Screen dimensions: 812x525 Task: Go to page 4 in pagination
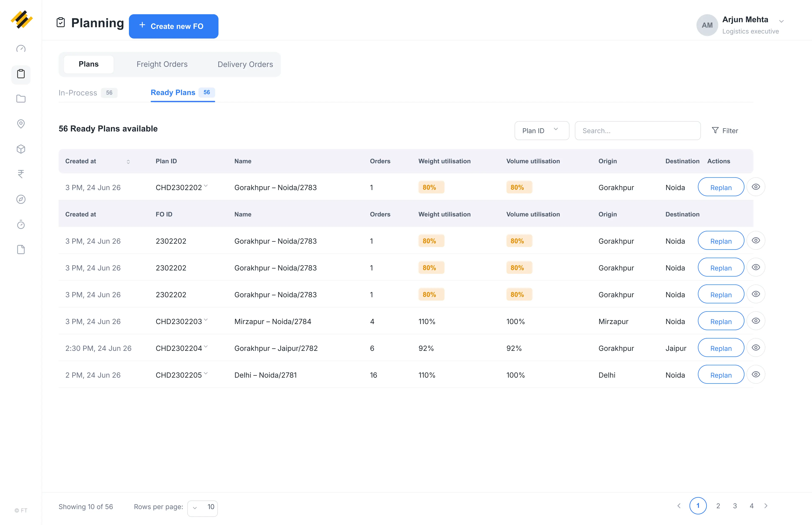coord(751,506)
